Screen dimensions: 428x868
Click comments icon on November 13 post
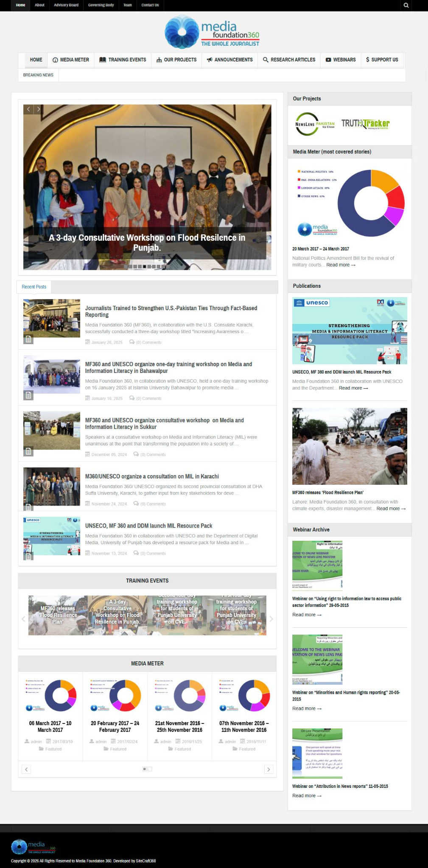pyautogui.click(x=136, y=553)
